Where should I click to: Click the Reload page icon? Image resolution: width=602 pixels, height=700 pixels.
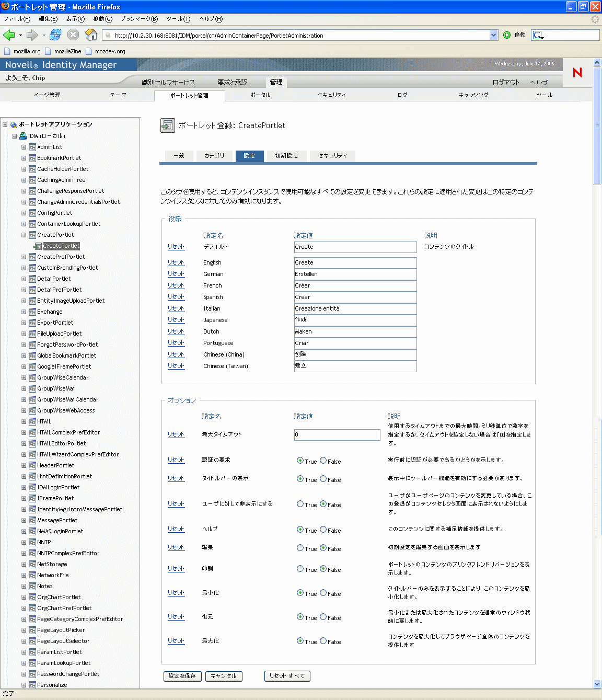coord(55,35)
